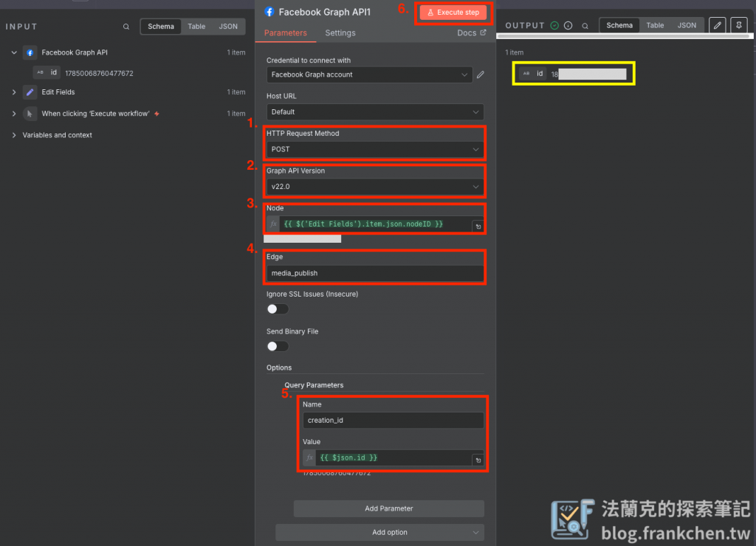Open expression editor for Node field
Screen dimensions: 756x546
[x=478, y=226]
